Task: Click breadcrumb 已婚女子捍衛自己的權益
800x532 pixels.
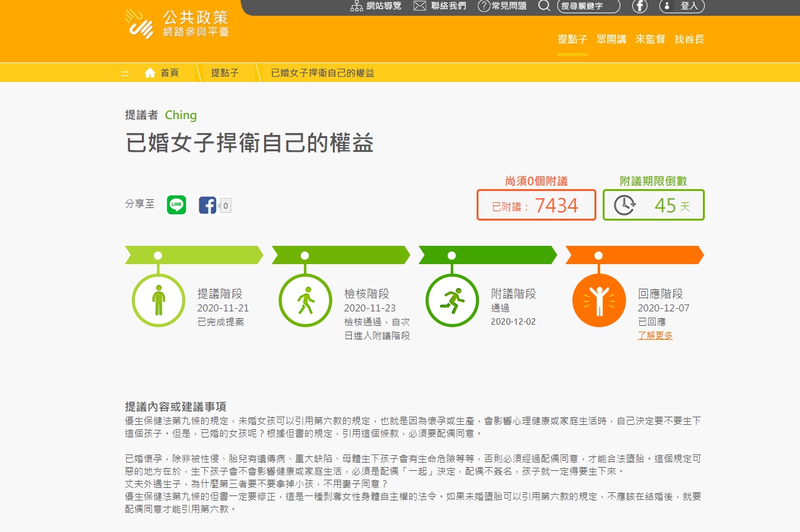Action: click(322, 73)
